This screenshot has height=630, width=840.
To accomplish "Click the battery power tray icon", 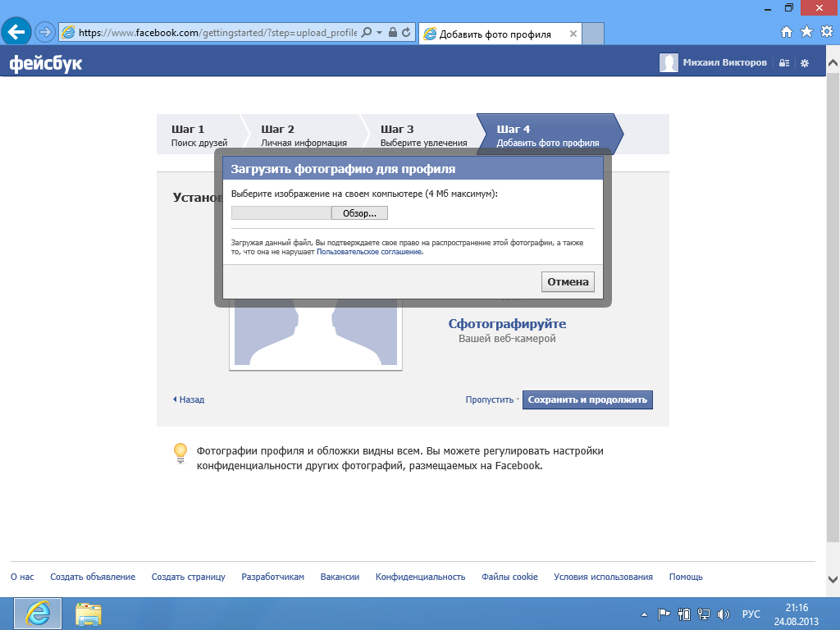I will [684, 614].
